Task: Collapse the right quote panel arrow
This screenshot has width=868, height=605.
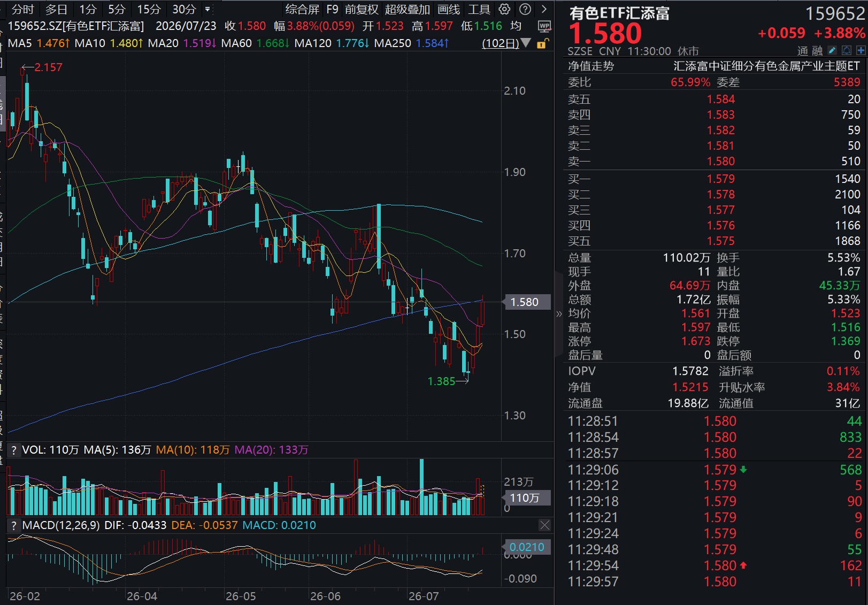Action: point(559,314)
